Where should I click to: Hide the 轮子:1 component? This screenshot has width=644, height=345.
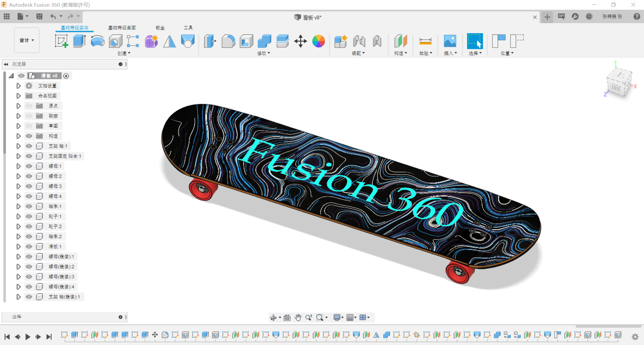[29, 216]
